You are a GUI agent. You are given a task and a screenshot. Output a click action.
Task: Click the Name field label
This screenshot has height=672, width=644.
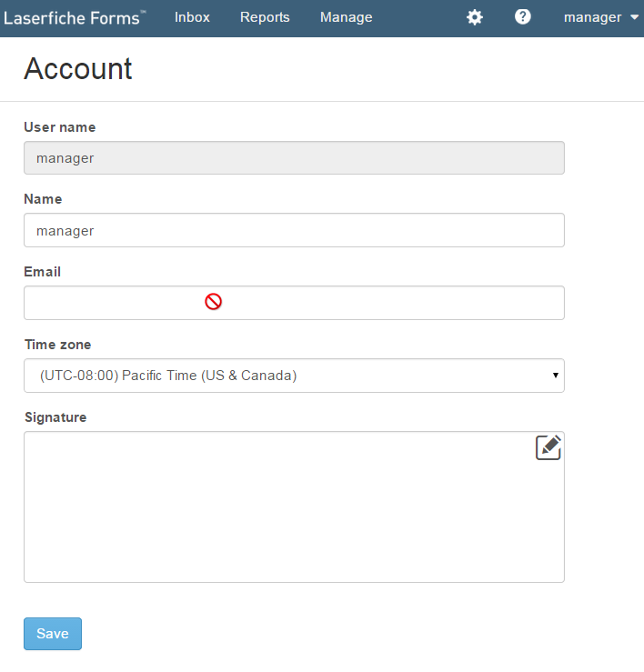coord(43,199)
